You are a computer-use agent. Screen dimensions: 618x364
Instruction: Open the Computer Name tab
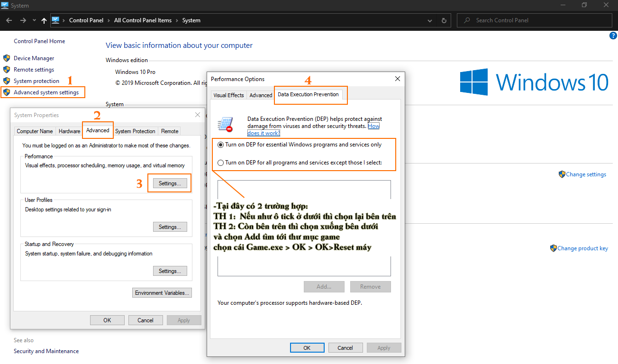click(35, 131)
